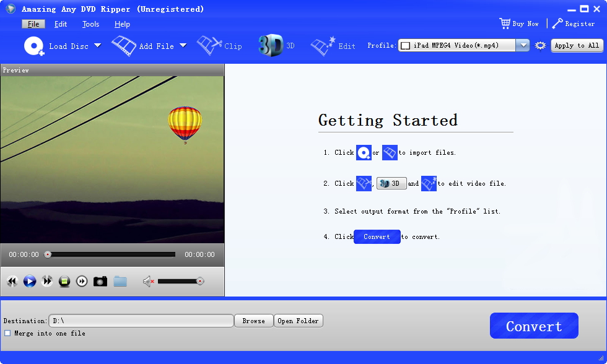Screen dimensions: 607x364
Task: Open the Tools menu
Action: coord(90,24)
